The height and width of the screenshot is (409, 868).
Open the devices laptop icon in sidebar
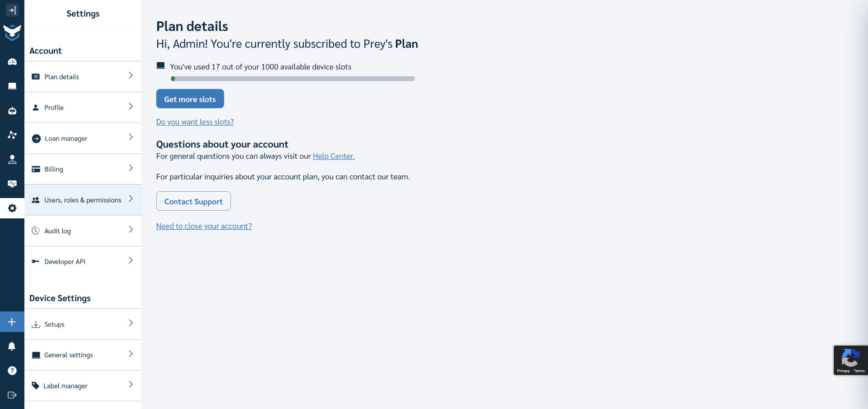[12, 86]
